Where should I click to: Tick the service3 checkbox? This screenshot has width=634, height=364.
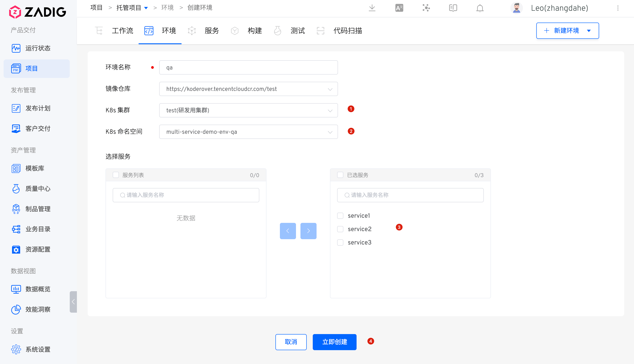pos(340,243)
